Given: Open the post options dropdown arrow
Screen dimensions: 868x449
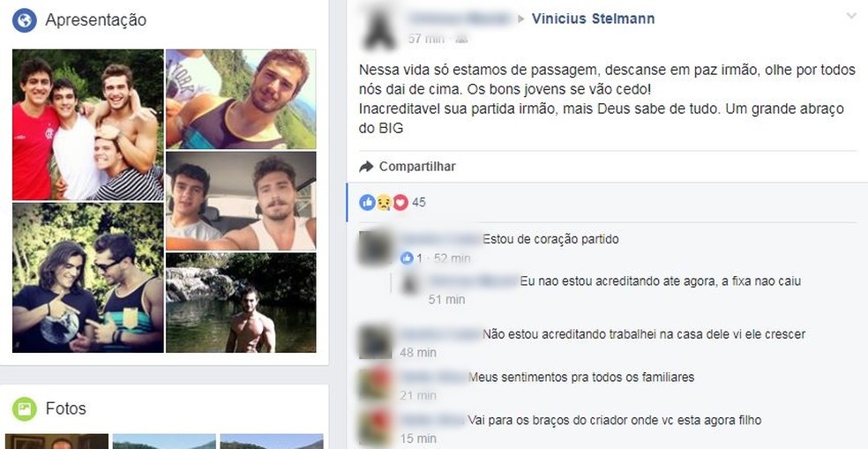Looking at the screenshot, I should pos(851,16).
